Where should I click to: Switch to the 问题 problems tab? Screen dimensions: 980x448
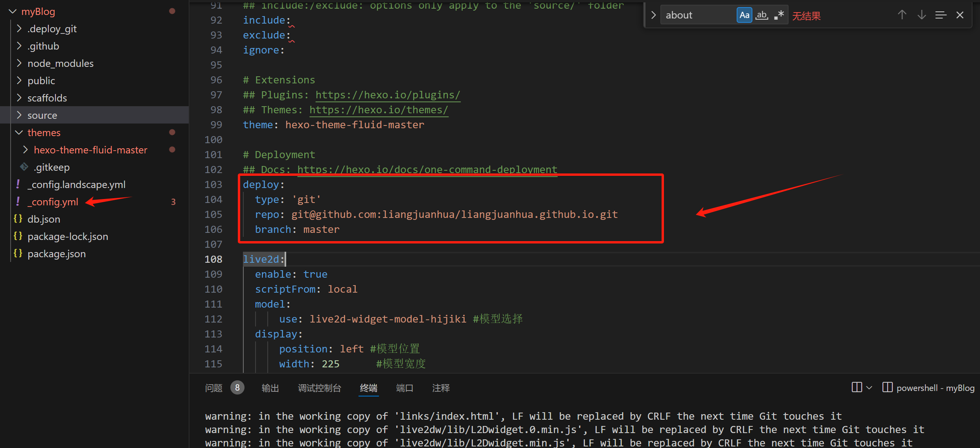tap(214, 388)
